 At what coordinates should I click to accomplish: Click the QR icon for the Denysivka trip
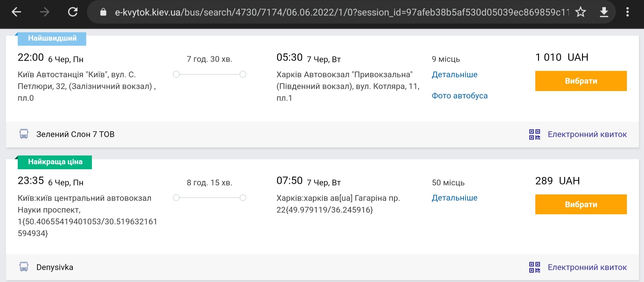[534, 268]
